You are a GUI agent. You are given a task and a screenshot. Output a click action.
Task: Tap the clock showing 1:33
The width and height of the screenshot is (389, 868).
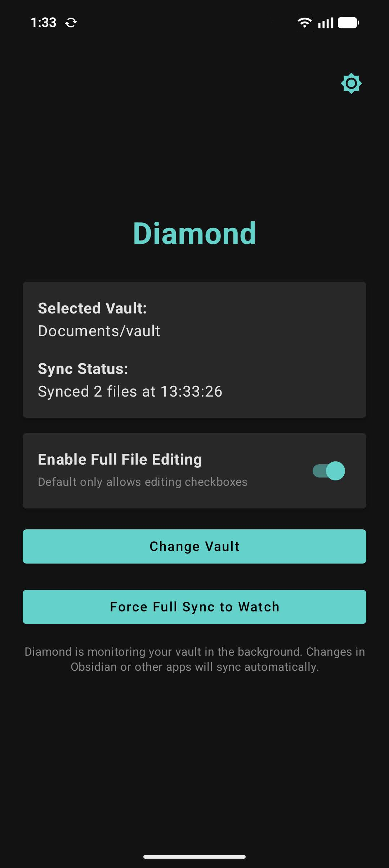[x=43, y=22]
